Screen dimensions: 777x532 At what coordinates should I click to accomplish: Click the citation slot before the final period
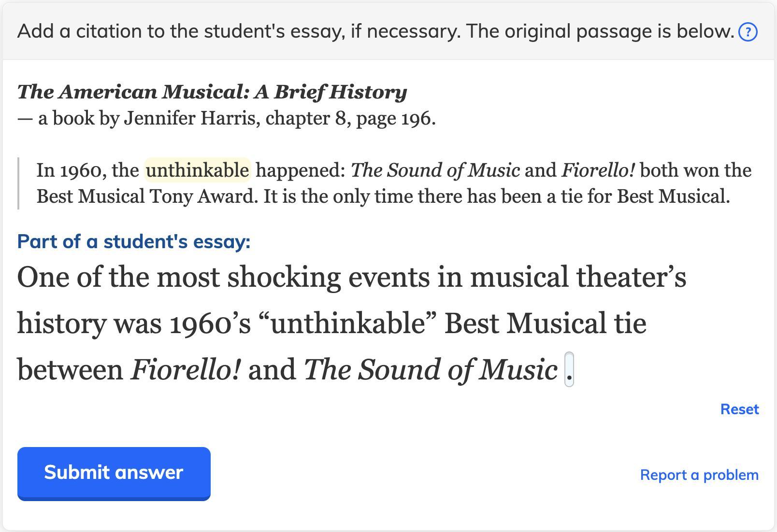[569, 370]
